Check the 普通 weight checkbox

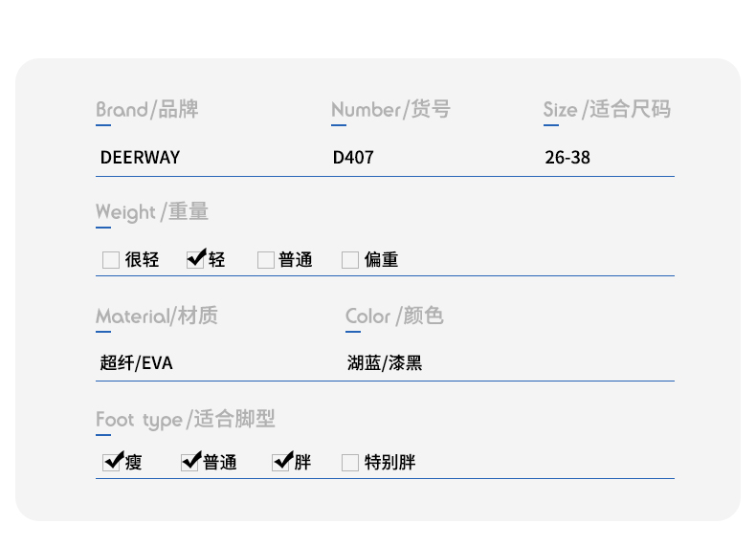(266, 260)
